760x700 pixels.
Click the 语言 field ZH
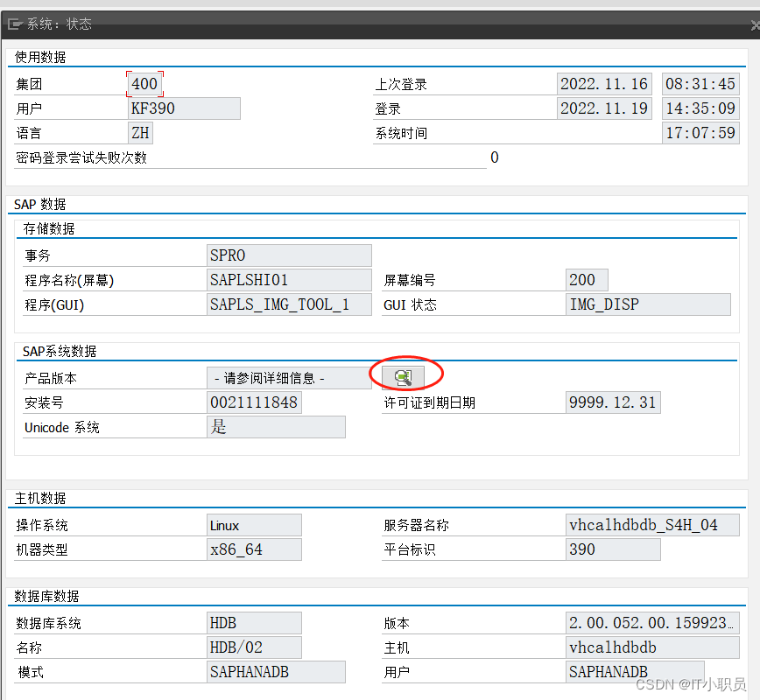(x=141, y=133)
